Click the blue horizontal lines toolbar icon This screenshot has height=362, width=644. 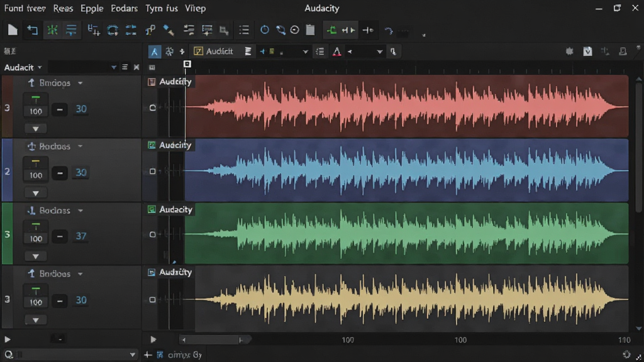tap(72, 30)
